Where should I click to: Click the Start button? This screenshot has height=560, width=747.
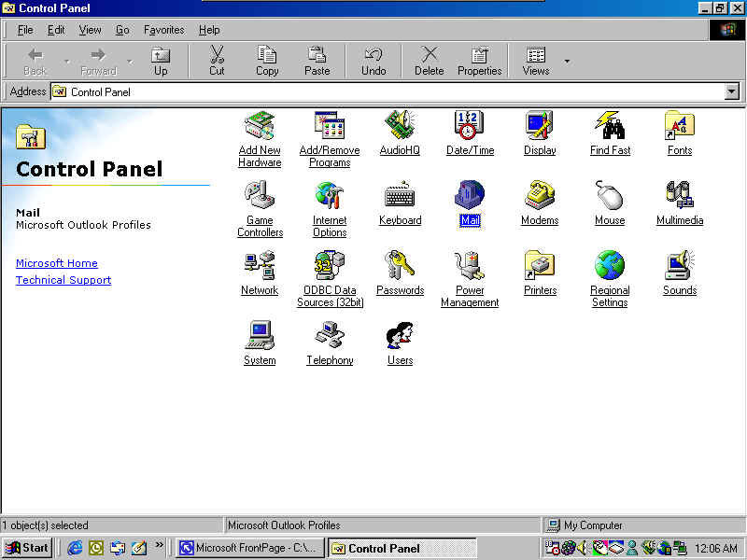[27, 548]
